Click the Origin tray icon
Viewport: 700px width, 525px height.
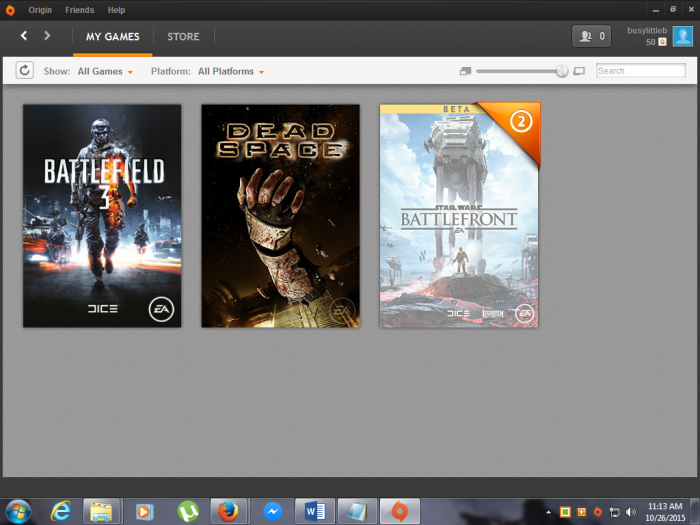point(598,512)
